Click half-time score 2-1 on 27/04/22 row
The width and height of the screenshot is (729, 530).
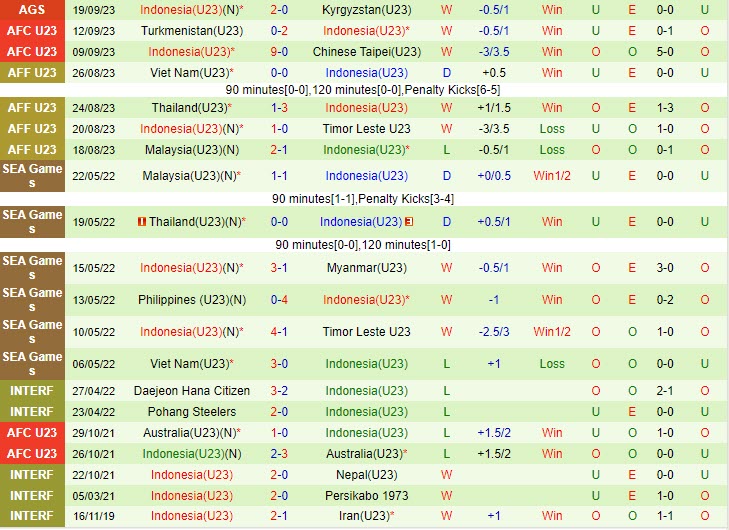pos(665,391)
